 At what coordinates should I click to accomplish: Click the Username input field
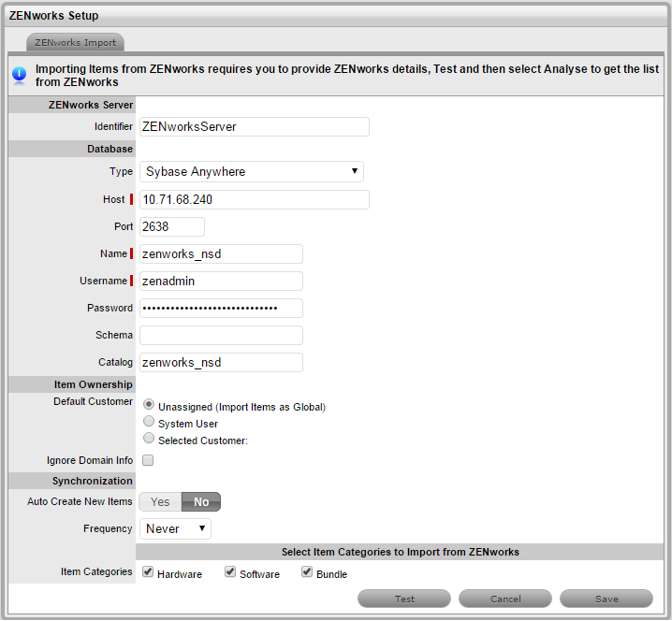[221, 281]
